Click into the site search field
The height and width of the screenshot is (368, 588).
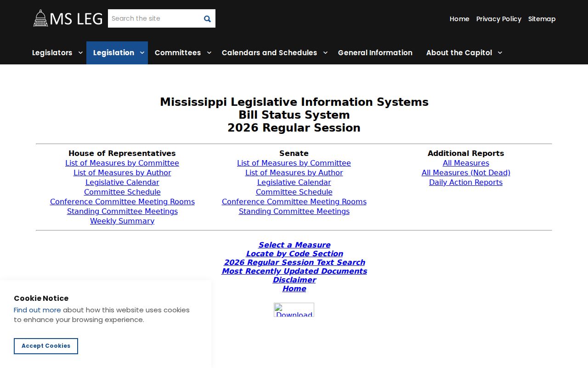(x=154, y=18)
